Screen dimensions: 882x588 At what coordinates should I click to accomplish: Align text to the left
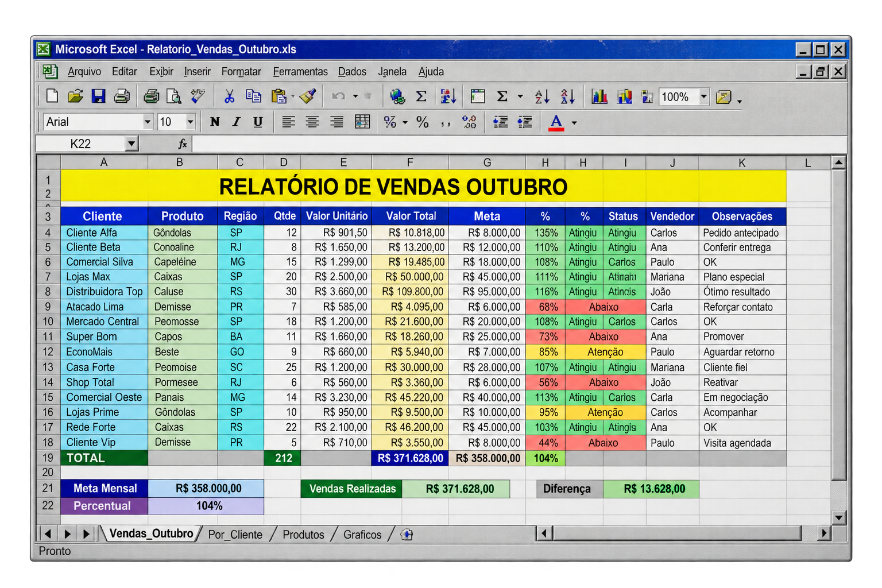288,122
